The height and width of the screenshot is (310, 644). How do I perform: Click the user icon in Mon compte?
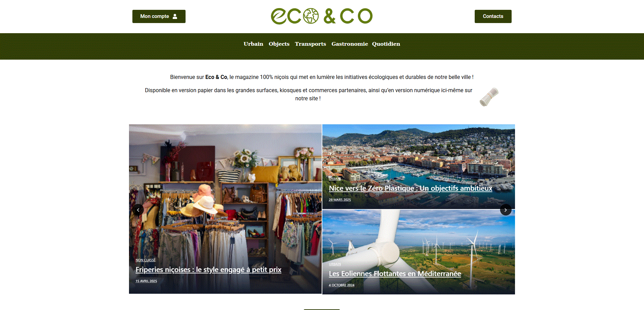tap(175, 16)
